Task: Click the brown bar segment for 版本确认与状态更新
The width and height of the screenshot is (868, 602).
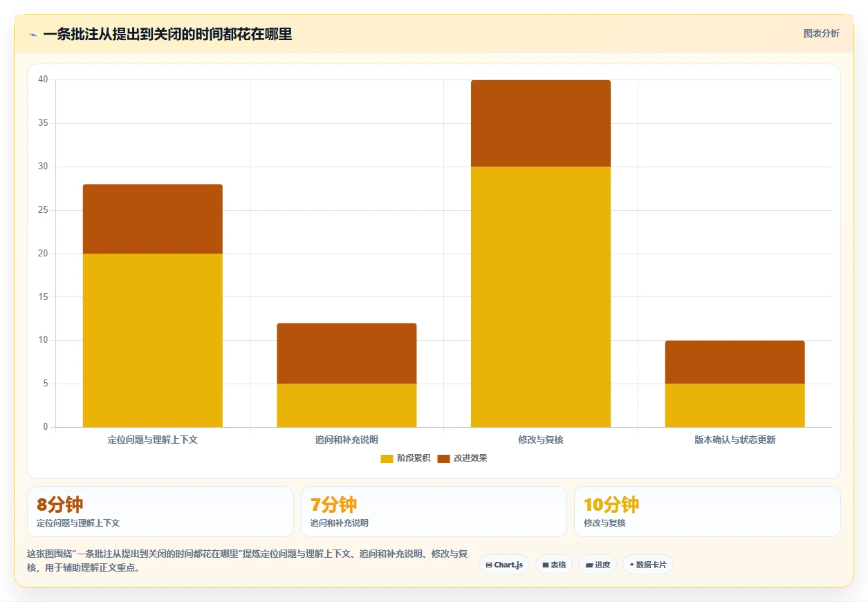Action: coord(735,362)
